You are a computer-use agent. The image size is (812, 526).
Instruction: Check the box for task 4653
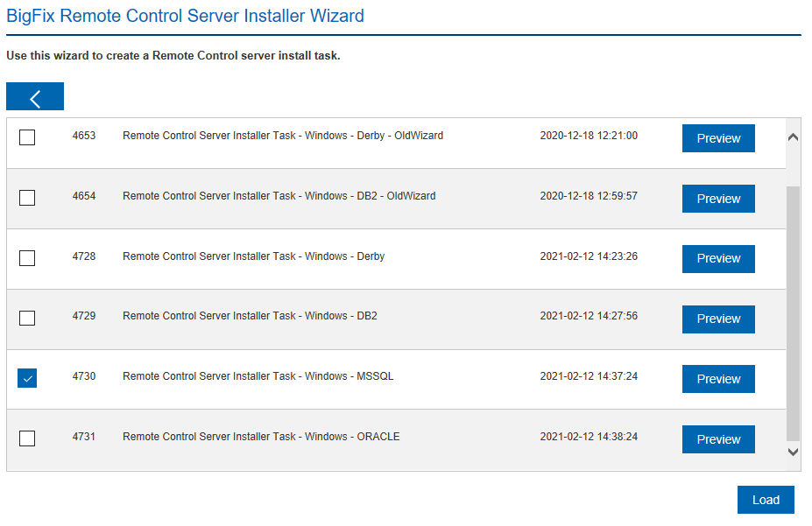click(27, 137)
